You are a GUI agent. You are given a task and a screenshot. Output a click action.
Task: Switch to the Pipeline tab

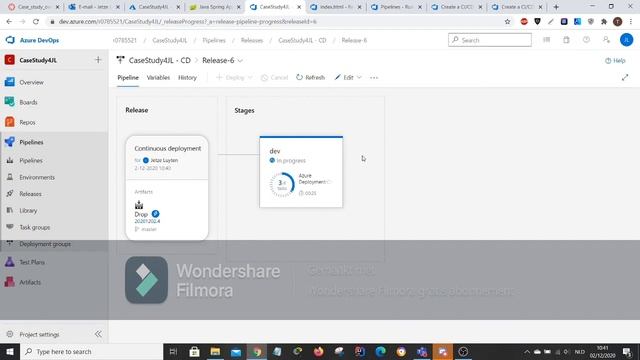[128, 78]
